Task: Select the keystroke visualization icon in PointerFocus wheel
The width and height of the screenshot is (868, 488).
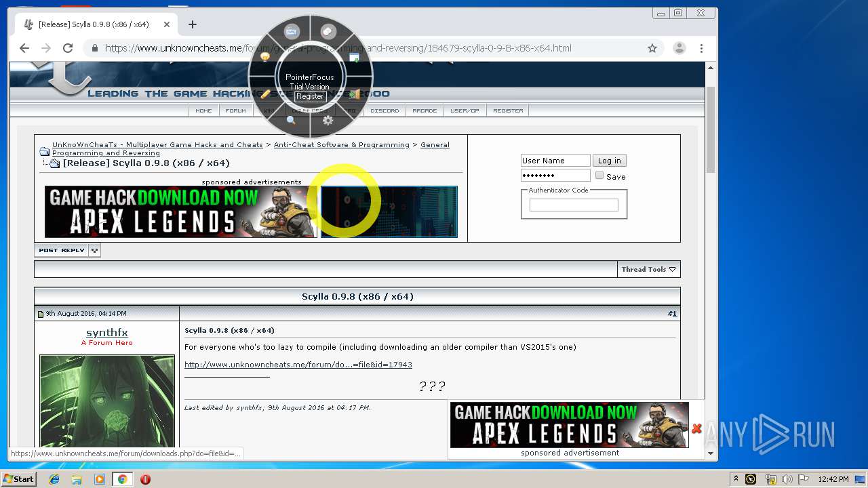Action: [292, 31]
